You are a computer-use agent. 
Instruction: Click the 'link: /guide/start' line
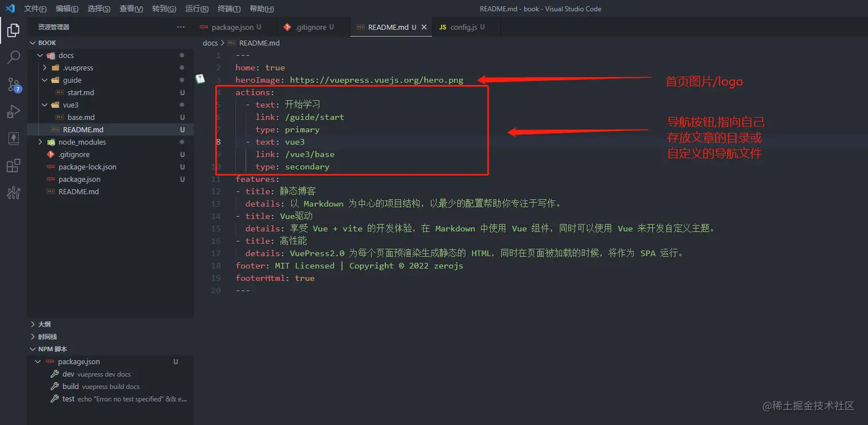point(300,117)
